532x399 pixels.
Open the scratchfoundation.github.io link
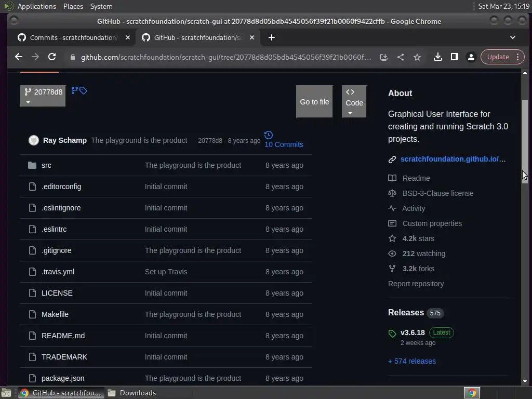tap(453, 159)
